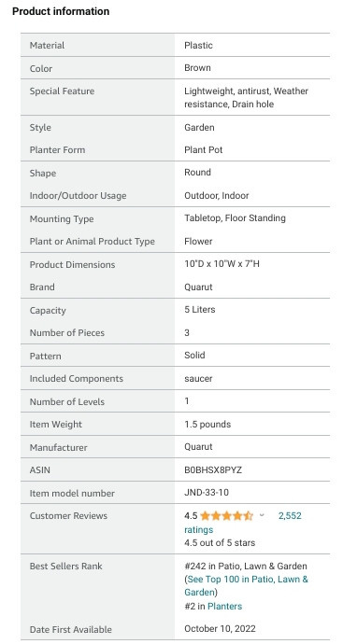
Task: Click the Mounting Type value text
Action: point(235,218)
